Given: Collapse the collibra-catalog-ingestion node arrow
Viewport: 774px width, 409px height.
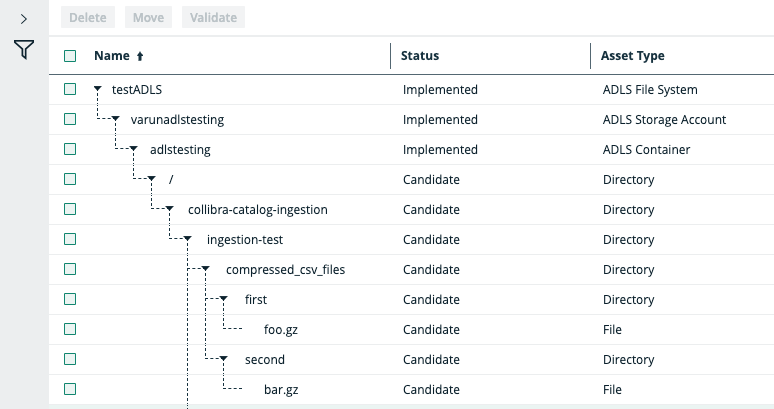Looking at the screenshot, I should (x=172, y=209).
